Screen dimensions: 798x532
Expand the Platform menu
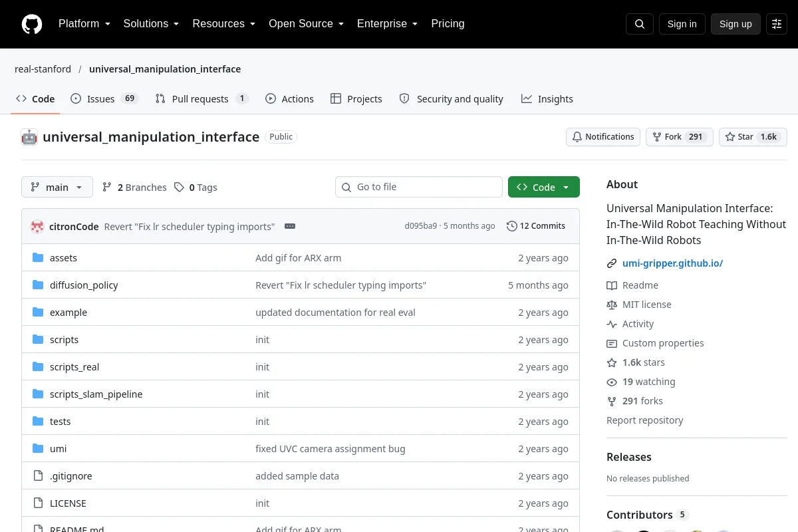[84, 24]
